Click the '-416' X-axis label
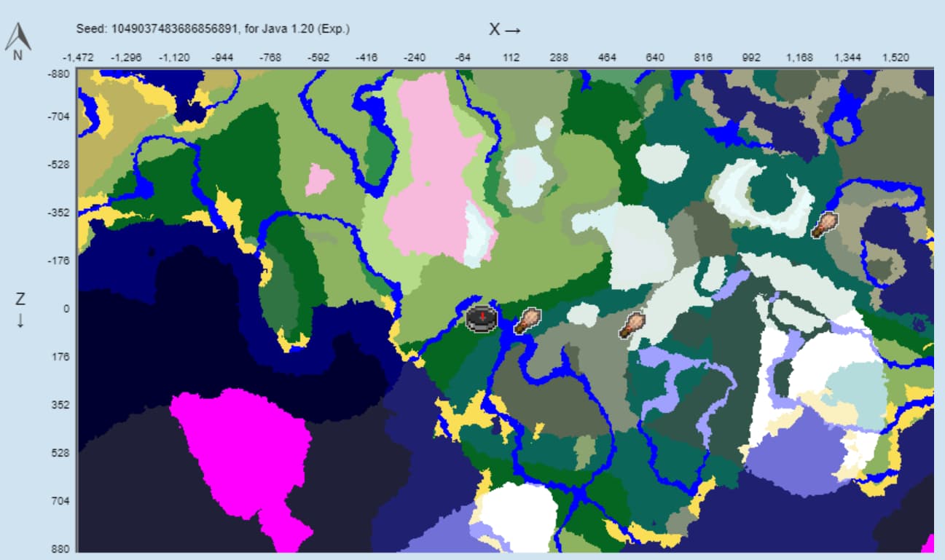The width and height of the screenshot is (945, 560). pos(366,58)
